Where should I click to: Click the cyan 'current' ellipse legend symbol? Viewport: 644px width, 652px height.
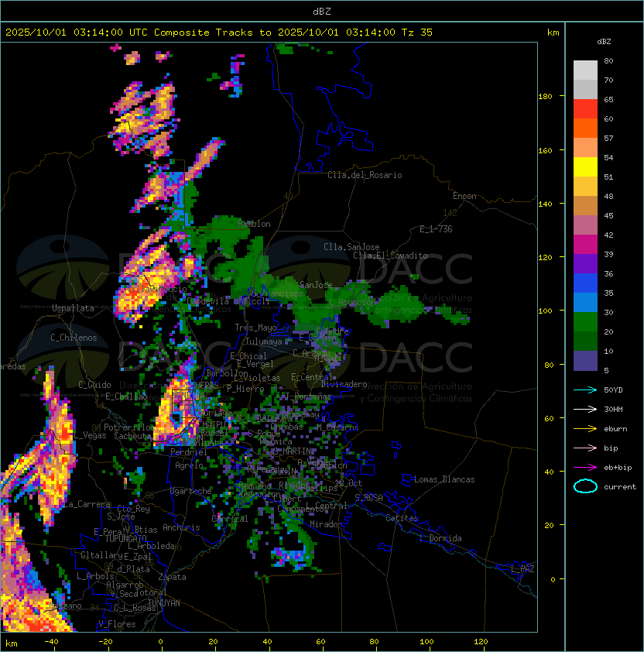pyautogui.click(x=585, y=486)
